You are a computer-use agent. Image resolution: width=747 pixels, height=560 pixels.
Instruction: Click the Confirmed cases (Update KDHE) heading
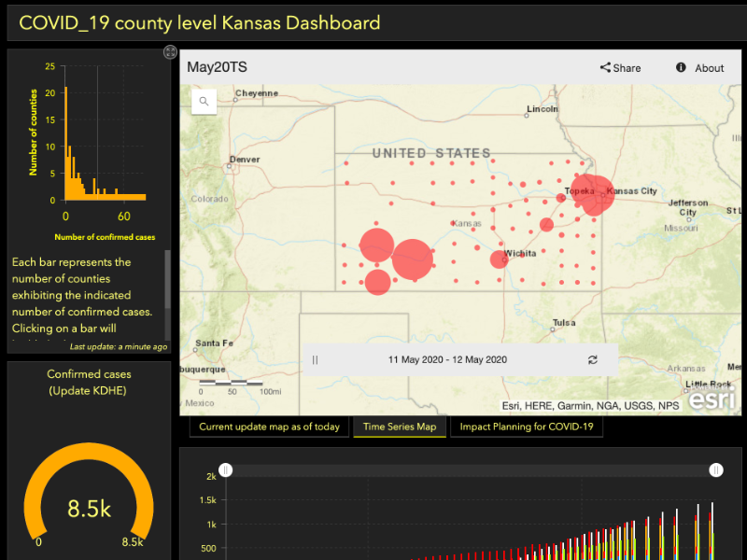point(89,383)
